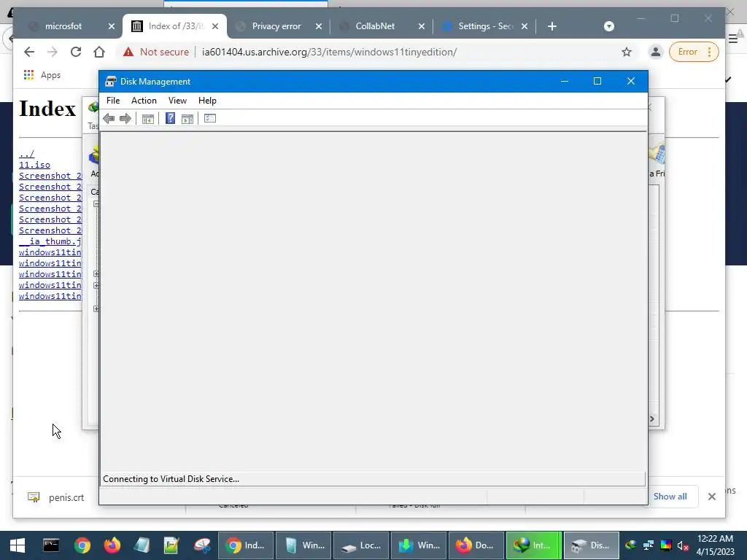Go back in Chrome
The image size is (747, 560).
(x=29, y=52)
